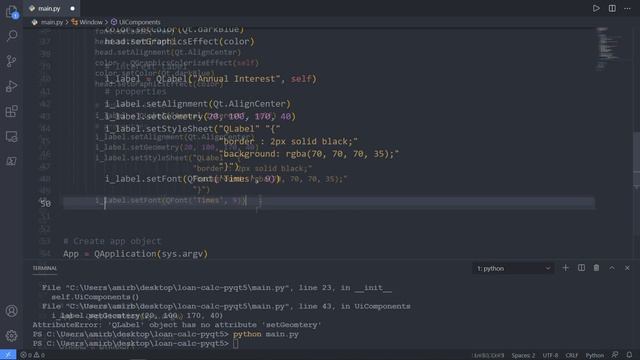Click the terminal prompt cursor input
640x360 pixels.
tap(236, 344)
